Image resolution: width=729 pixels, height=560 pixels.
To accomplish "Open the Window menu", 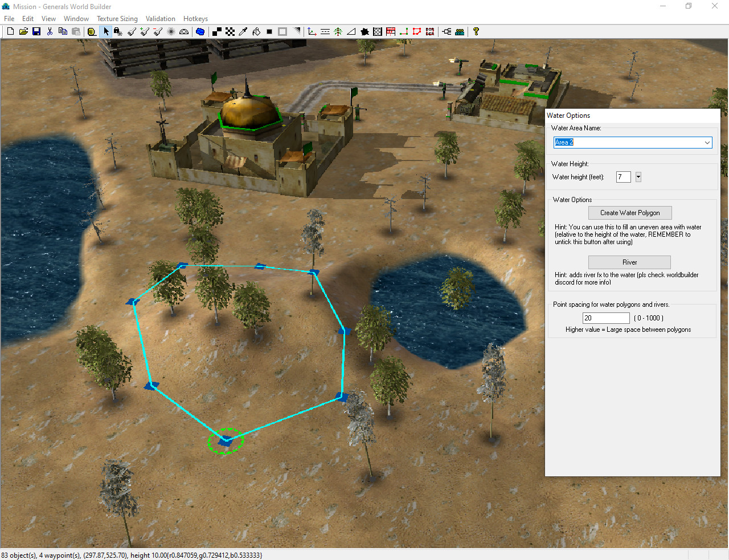I will click(x=76, y=19).
